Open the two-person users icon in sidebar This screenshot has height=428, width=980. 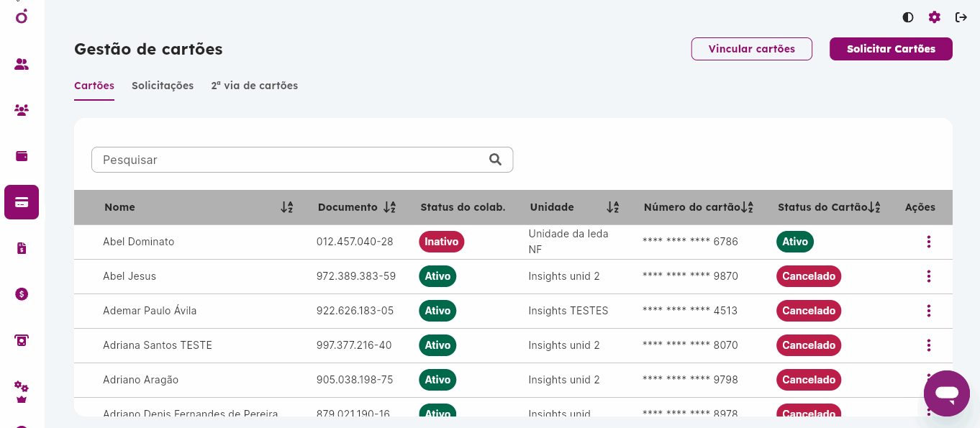point(22,64)
